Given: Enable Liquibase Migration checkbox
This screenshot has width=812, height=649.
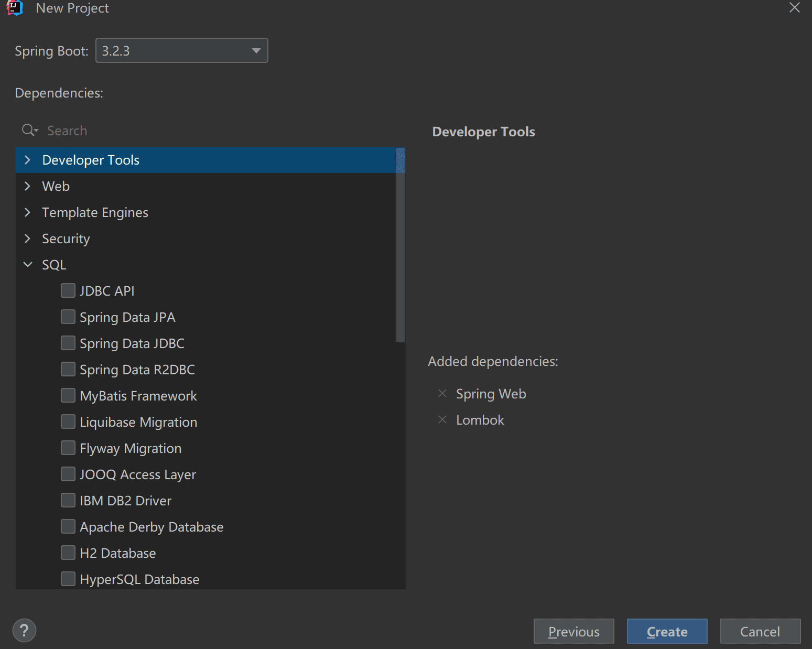Looking at the screenshot, I should pyautogui.click(x=68, y=421).
